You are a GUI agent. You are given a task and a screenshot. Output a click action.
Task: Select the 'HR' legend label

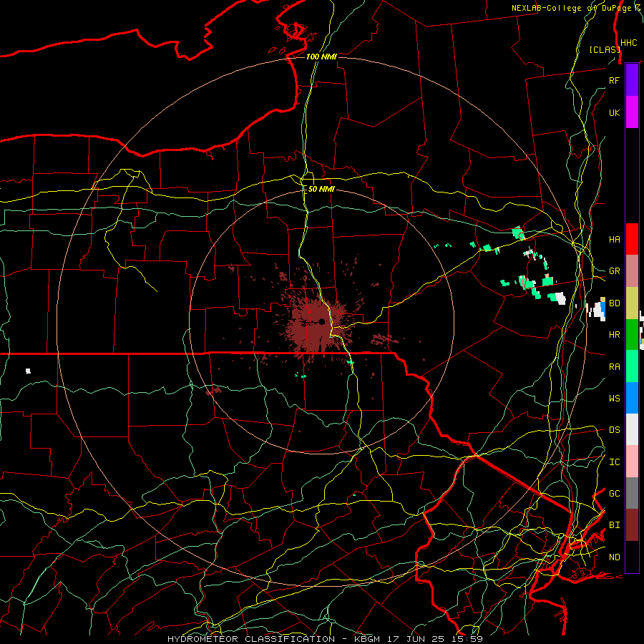614,335
